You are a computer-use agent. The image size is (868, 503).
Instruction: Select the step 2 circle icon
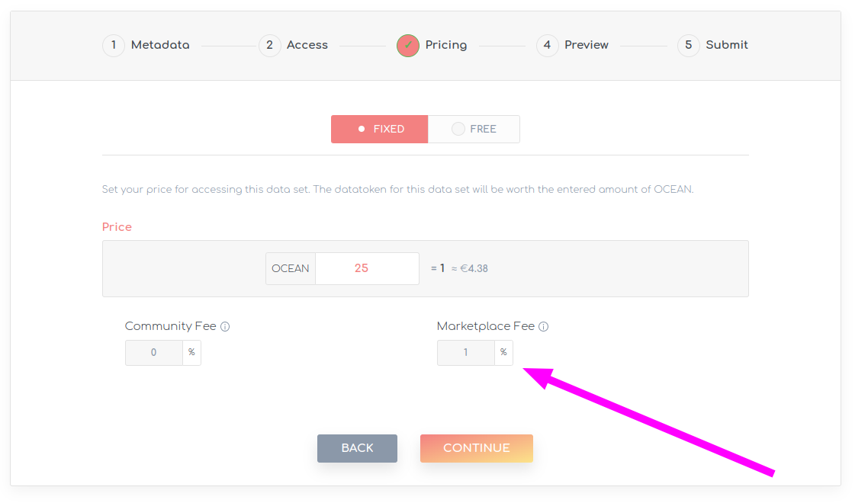point(269,46)
